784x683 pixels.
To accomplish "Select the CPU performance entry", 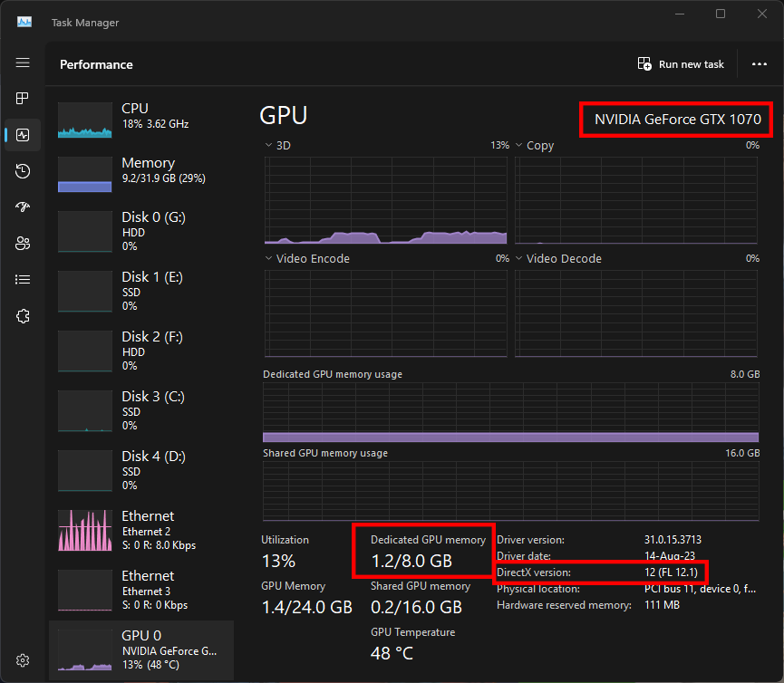I will coord(141,120).
